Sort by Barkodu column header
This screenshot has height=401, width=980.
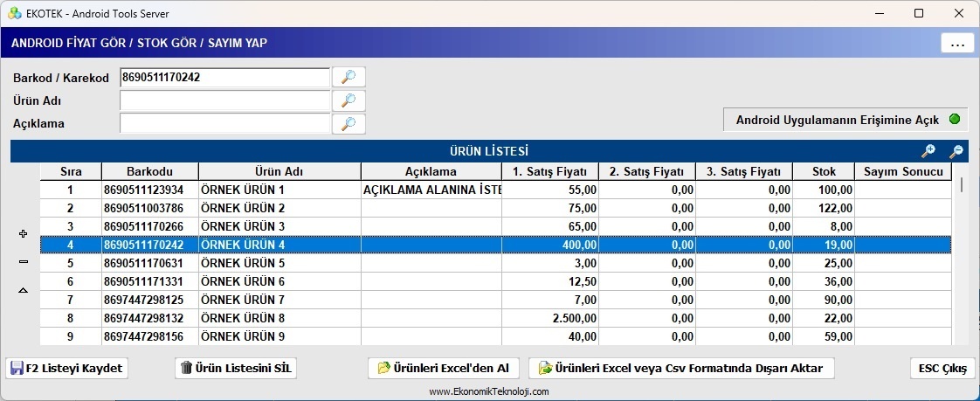pos(149,171)
